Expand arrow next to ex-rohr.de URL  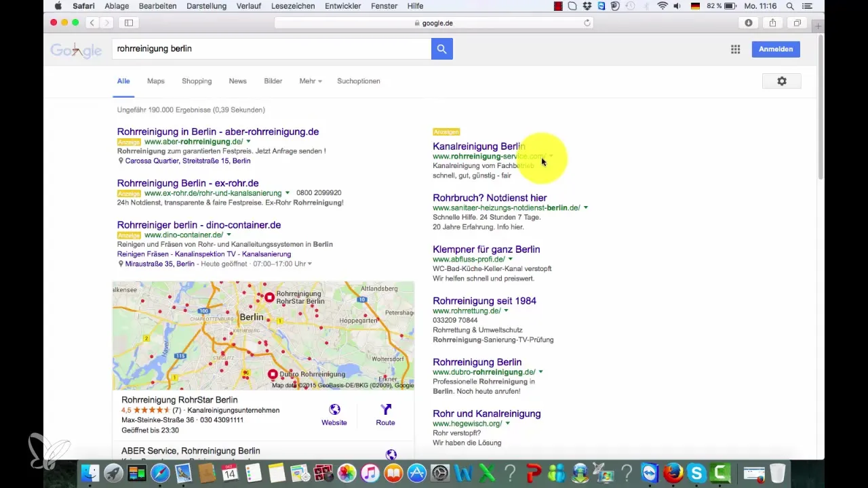coord(288,193)
